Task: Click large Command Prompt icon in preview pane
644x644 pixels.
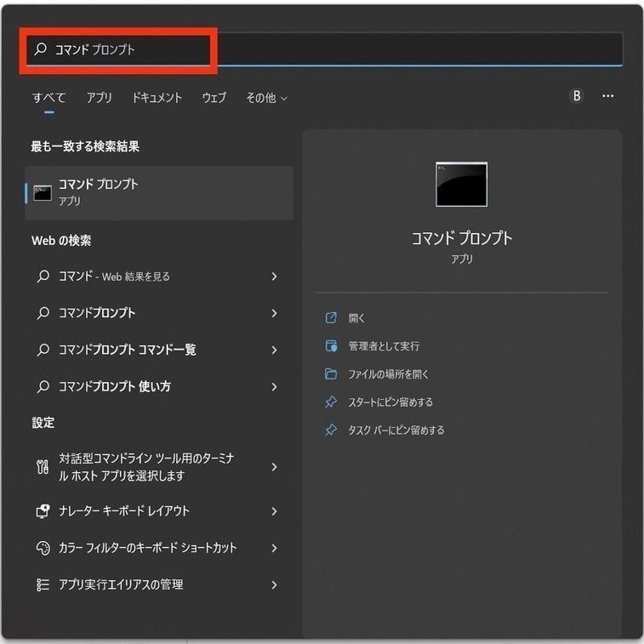Action: coord(462,185)
